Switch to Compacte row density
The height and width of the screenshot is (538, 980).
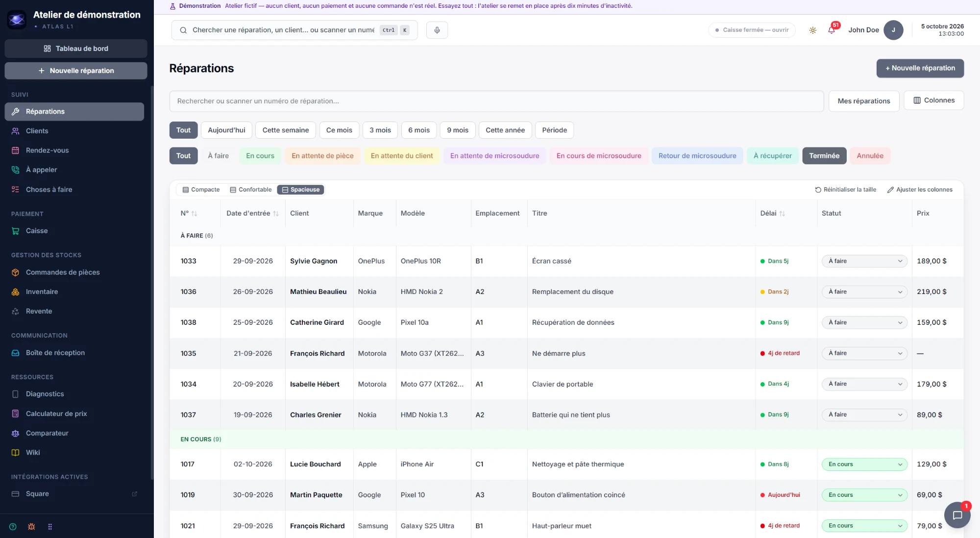pyautogui.click(x=201, y=190)
